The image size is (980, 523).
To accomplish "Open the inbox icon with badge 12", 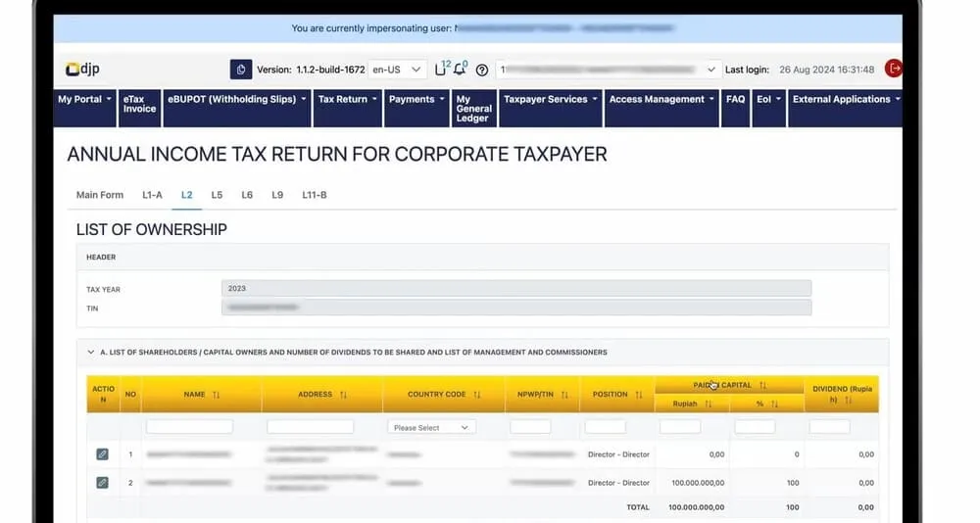I will [441, 69].
